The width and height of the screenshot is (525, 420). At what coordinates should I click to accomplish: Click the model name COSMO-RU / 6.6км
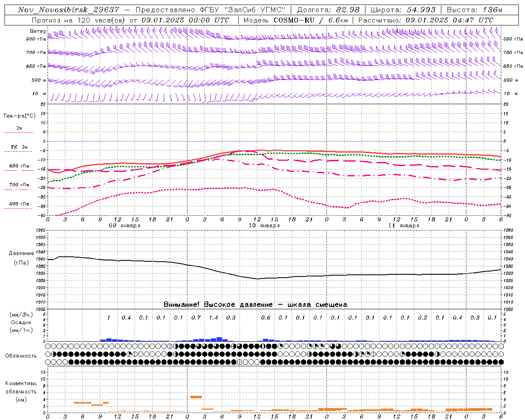point(310,20)
